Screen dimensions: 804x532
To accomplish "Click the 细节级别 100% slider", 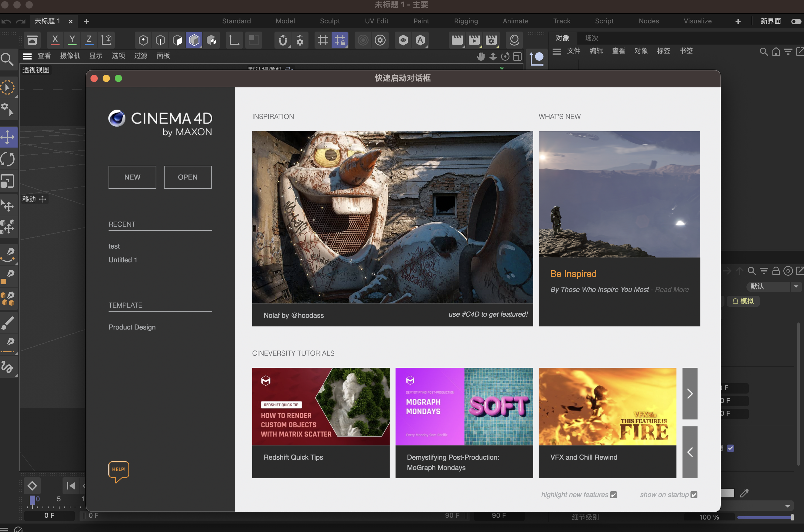I will [x=765, y=517].
